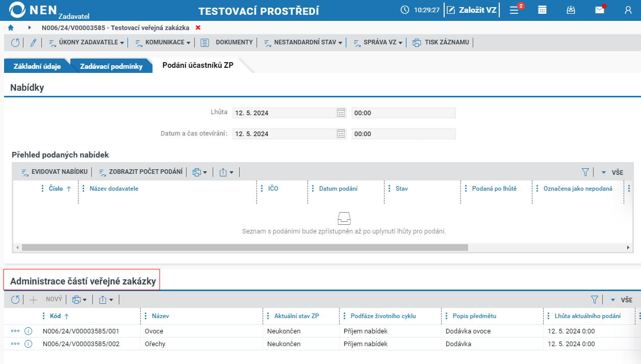The width and height of the screenshot is (641, 364).
Task: Open the task list icon with badge 2
Action: click(x=515, y=10)
